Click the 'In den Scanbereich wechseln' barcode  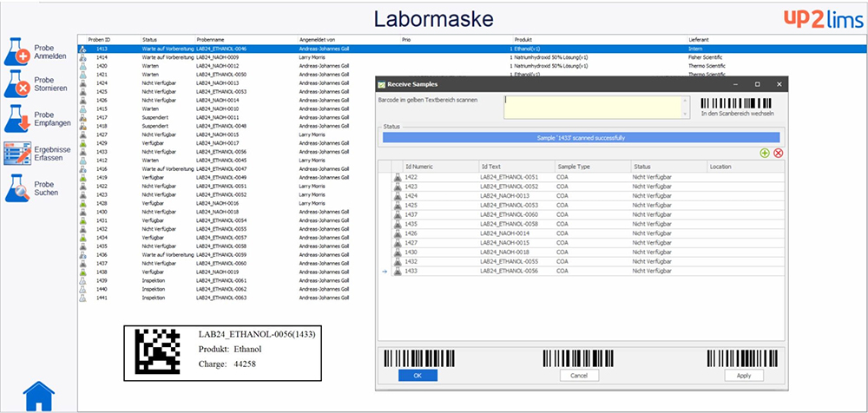pos(737,104)
